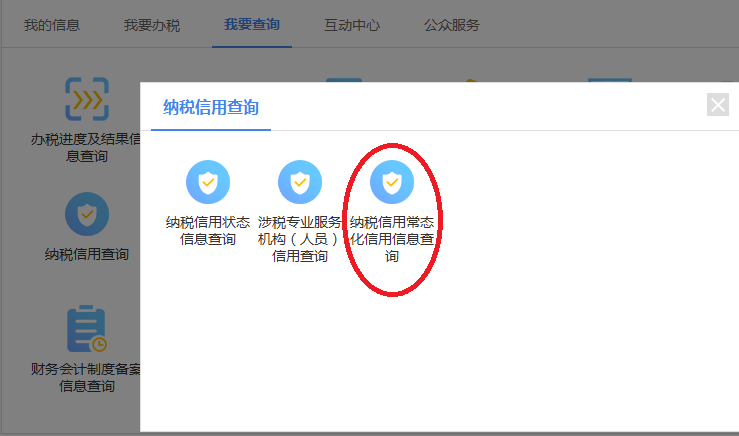Open 互动中心 tab
Image resolution: width=739 pixels, height=436 pixels.
point(352,25)
